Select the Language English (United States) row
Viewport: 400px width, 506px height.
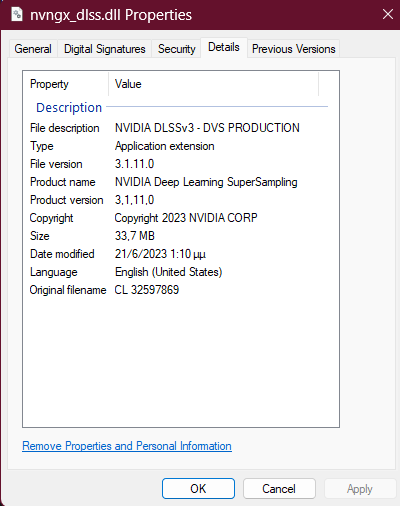(179, 272)
